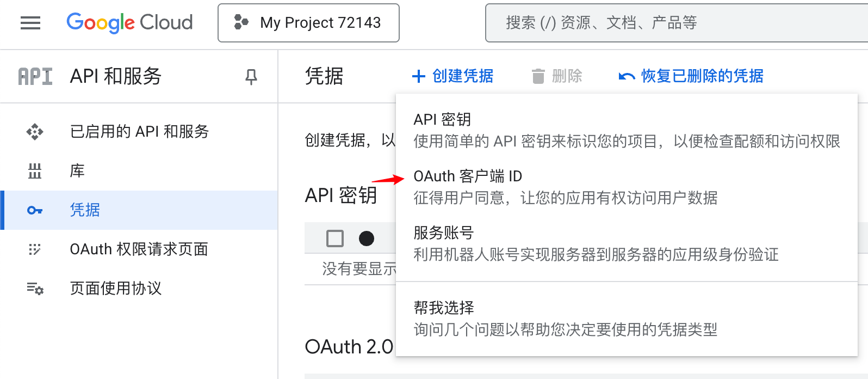Click the API logo icon in sidebar header
The width and height of the screenshot is (868, 379).
click(x=35, y=77)
